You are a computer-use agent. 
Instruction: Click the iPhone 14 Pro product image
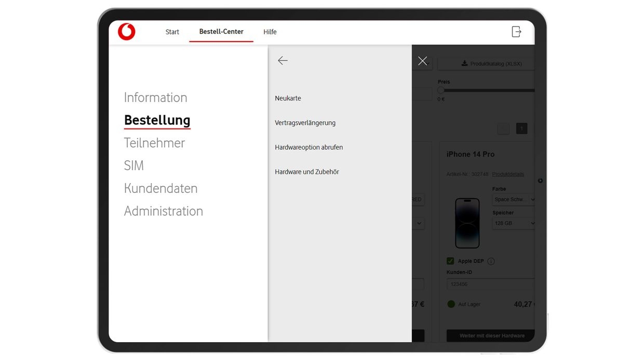pos(467,223)
